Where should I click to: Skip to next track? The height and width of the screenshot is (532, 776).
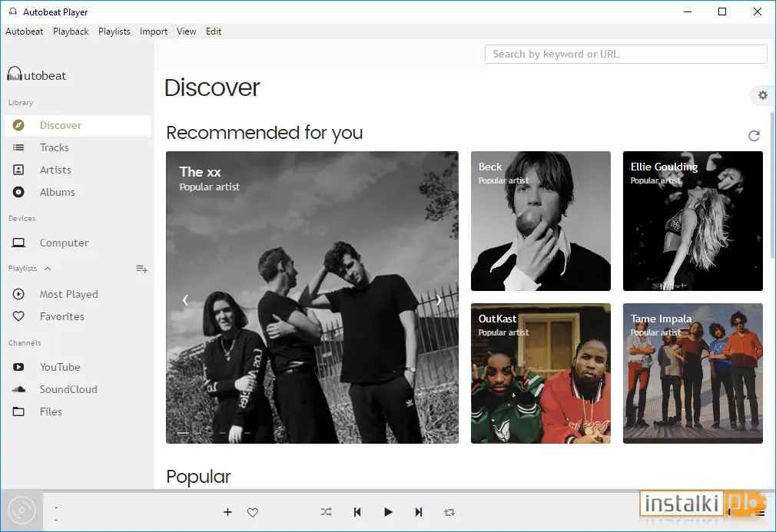click(419, 512)
